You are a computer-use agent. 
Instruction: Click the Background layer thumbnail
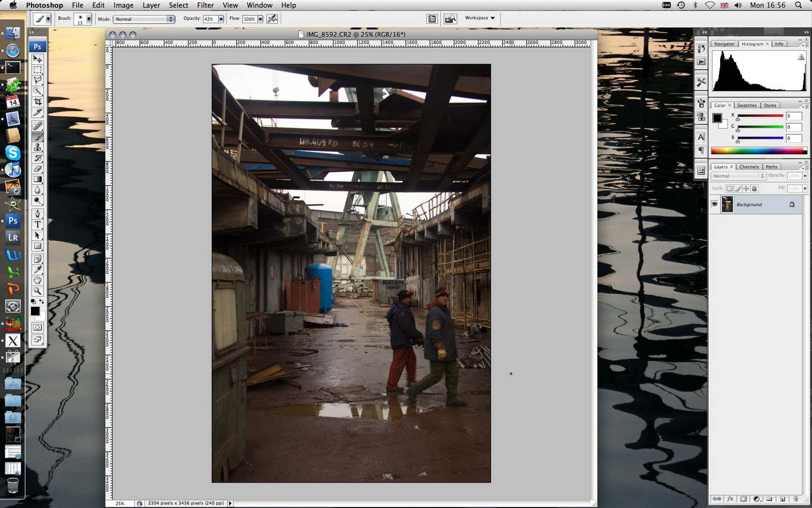click(x=727, y=204)
